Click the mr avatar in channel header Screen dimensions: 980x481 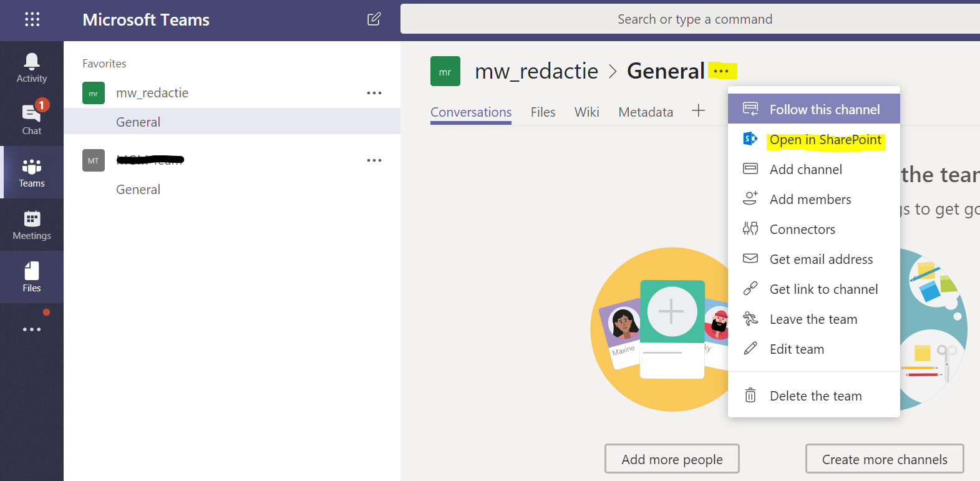445,71
